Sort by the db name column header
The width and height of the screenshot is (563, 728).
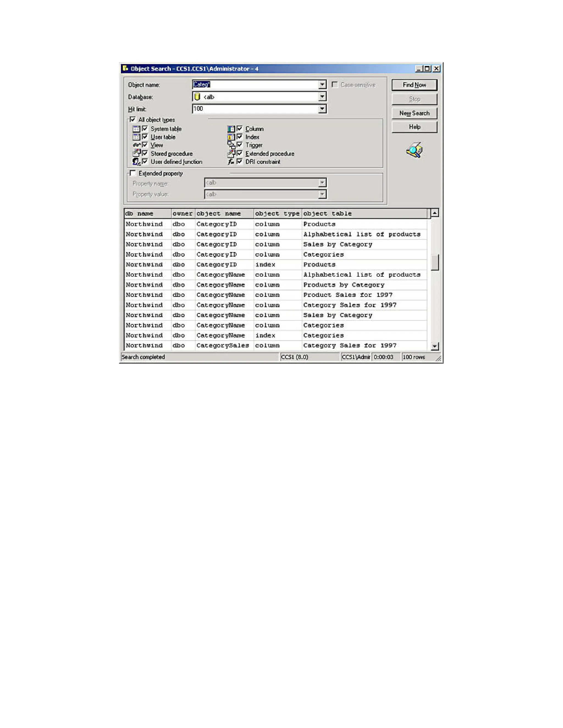[x=148, y=214]
